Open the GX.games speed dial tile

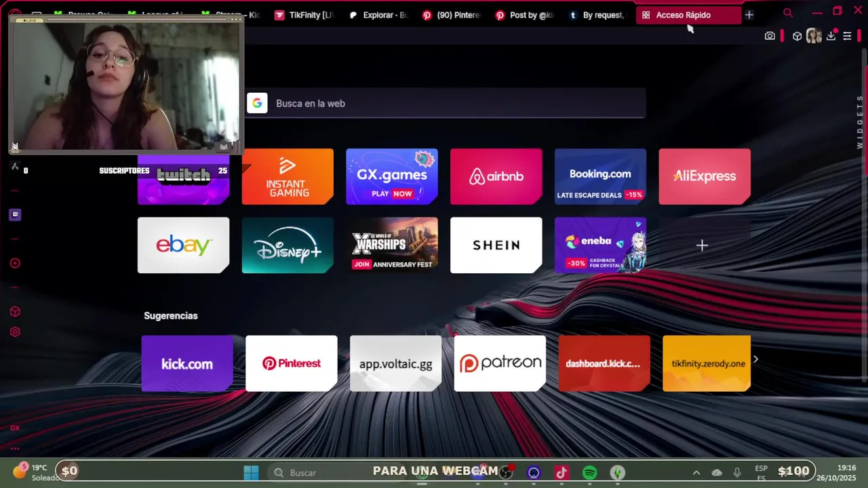click(x=392, y=176)
